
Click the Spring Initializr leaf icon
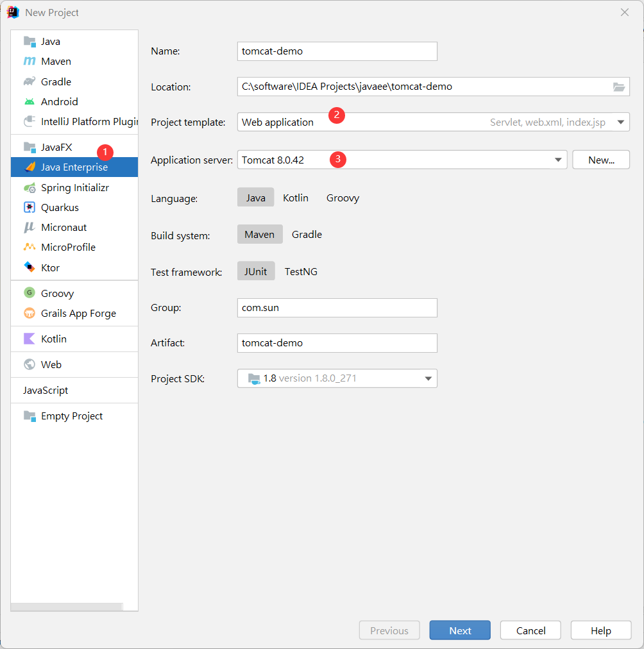[x=30, y=187]
